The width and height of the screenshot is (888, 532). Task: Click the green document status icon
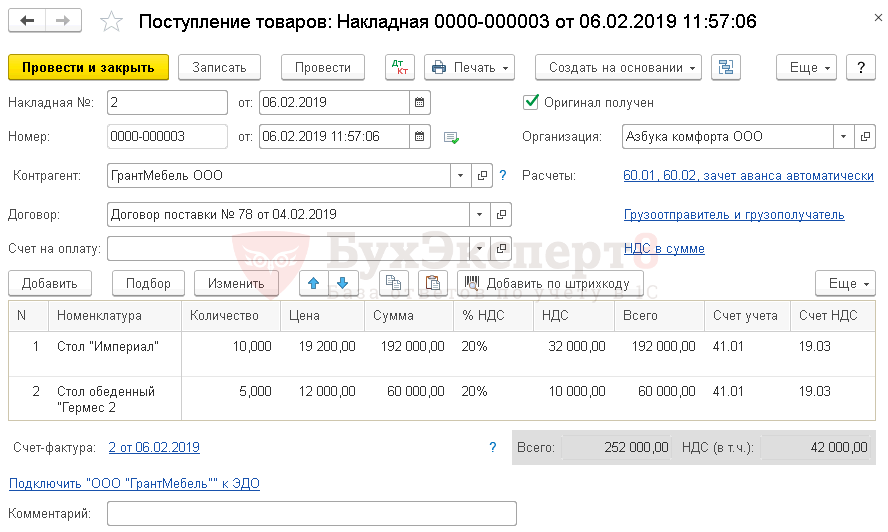tap(451, 138)
